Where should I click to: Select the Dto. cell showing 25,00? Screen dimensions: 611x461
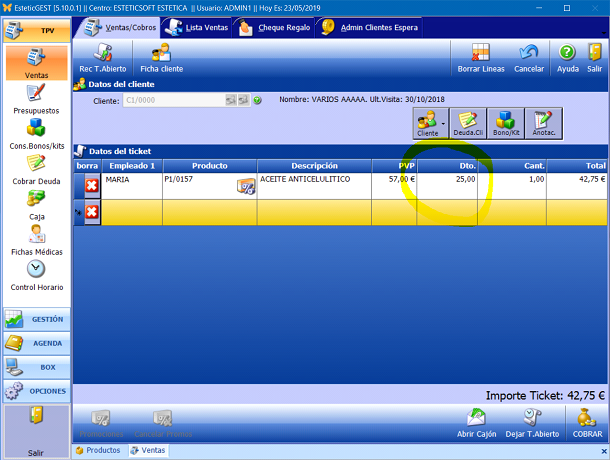[447, 180]
